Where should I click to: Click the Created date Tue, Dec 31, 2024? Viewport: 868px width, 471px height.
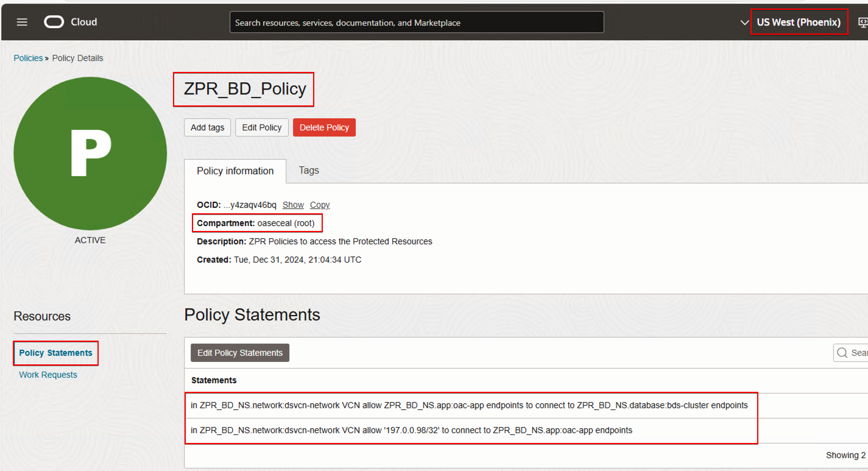297,260
